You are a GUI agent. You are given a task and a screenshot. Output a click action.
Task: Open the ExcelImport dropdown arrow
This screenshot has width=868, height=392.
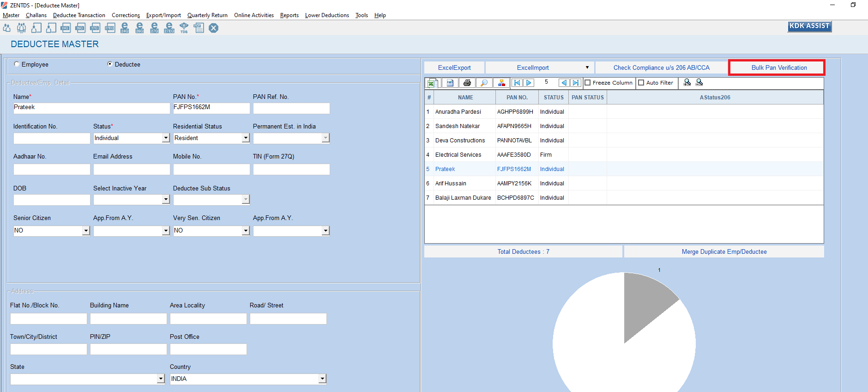click(x=587, y=67)
